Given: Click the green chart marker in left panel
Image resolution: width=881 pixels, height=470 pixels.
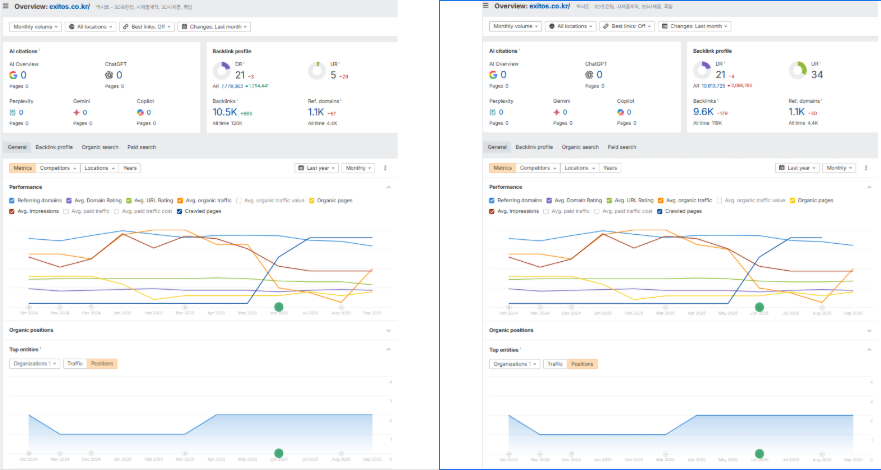Looking at the screenshot, I should pyautogui.click(x=279, y=308).
